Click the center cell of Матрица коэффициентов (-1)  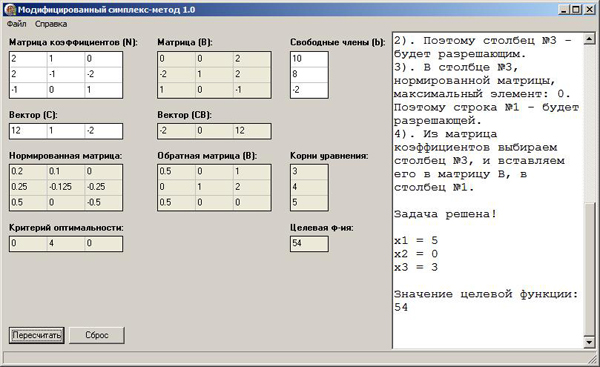click(66, 74)
